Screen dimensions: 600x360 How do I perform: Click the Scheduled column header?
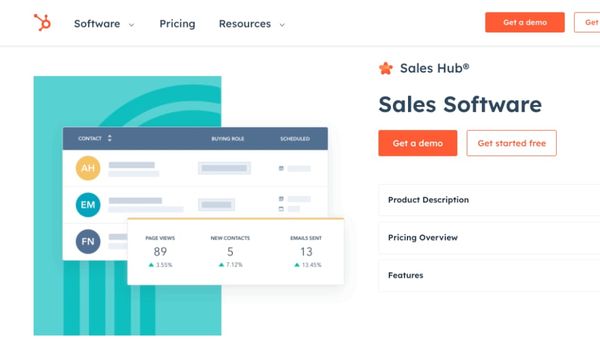pyautogui.click(x=295, y=139)
